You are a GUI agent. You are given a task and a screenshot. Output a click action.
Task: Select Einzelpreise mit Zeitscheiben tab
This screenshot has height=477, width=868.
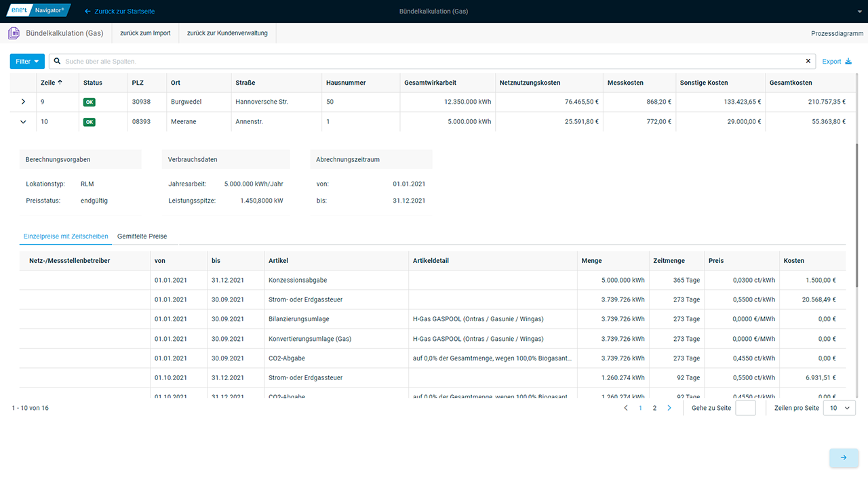pos(66,236)
